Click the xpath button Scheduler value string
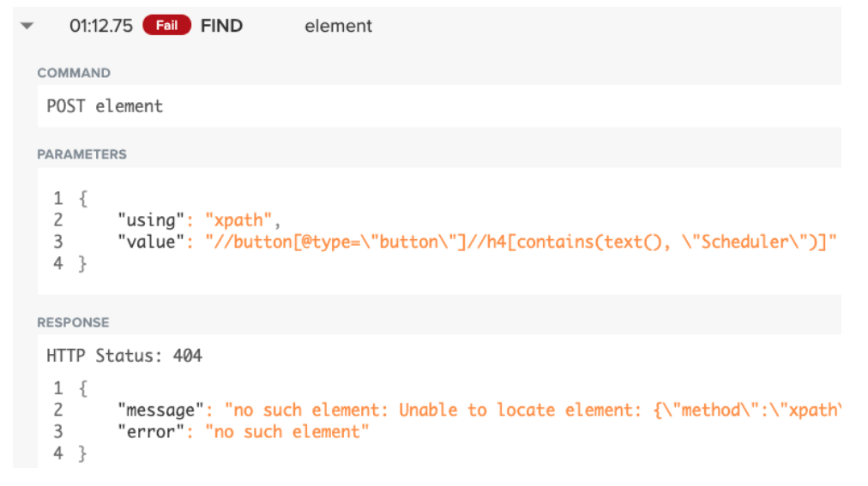 tap(521, 243)
